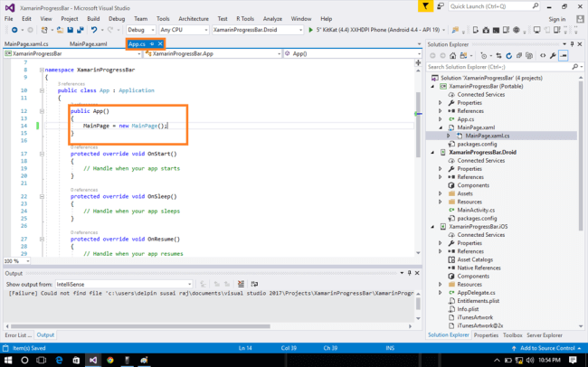Toggle auto-hide pin on Solution Explorer panel
This screenshot has width=588, height=367.
pos(571,42)
